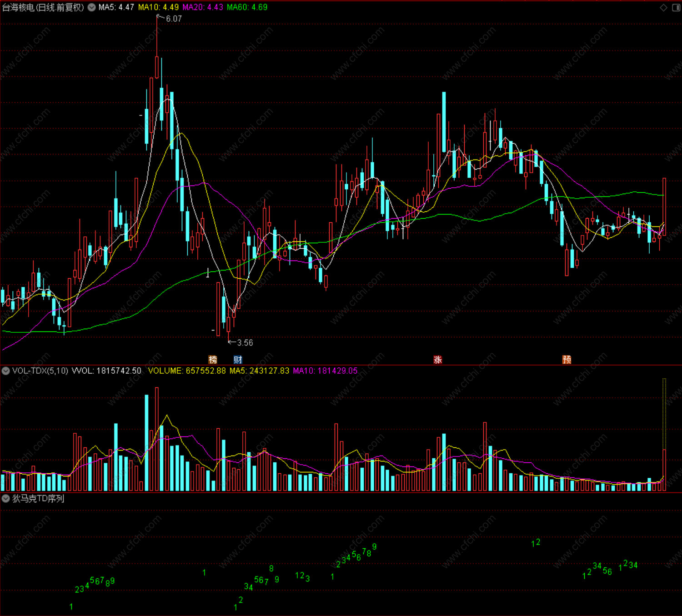Image resolution: width=682 pixels, height=616 pixels.
Task: Click the volume MA5: 243127.83 label
Action: (259, 371)
